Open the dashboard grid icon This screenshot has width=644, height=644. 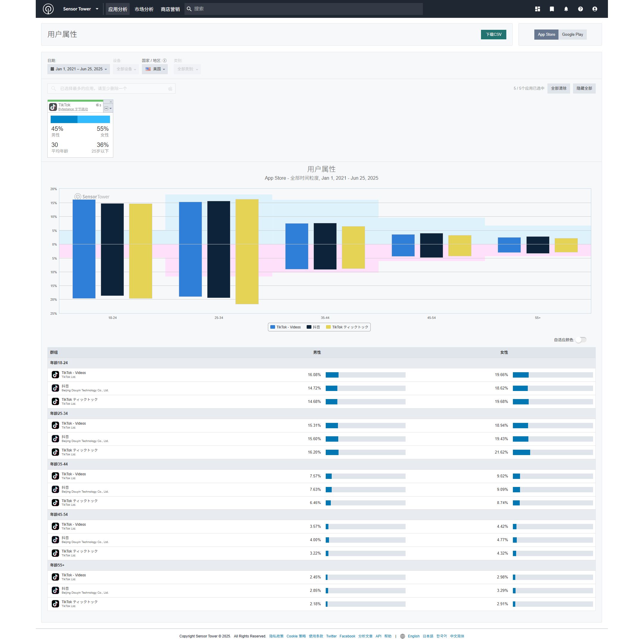click(537, 9)
